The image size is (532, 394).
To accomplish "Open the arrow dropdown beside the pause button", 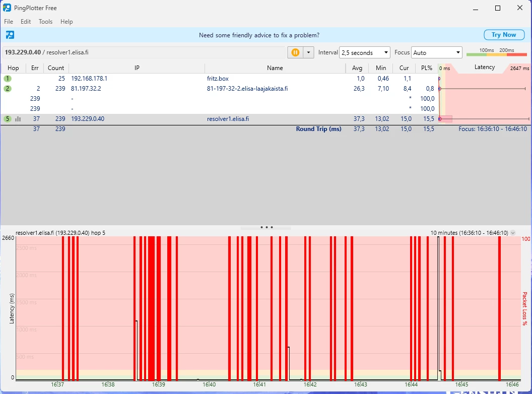I will click(308, 52).
